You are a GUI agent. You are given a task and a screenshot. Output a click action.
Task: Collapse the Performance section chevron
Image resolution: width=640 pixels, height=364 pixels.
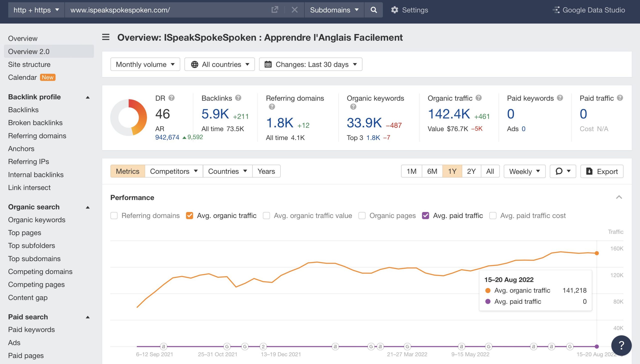click(x=619, y=197)
